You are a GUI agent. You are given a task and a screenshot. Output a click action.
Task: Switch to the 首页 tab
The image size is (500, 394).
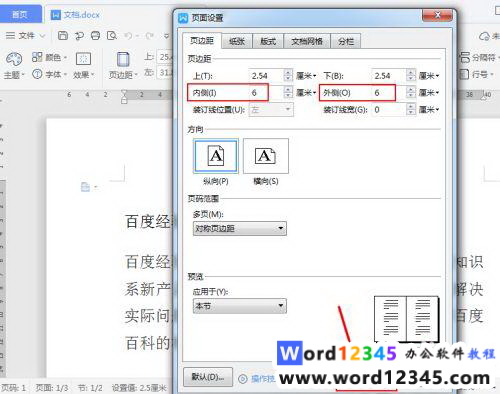21,14
